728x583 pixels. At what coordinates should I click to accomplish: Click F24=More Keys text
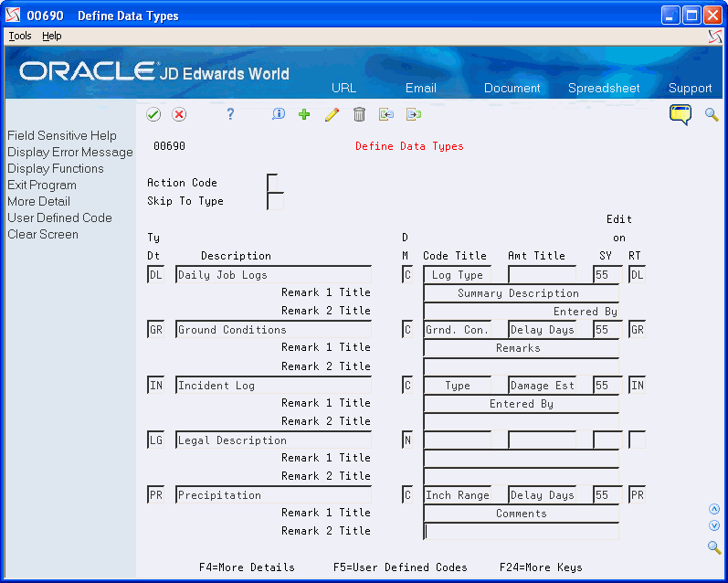pos(541,567)
